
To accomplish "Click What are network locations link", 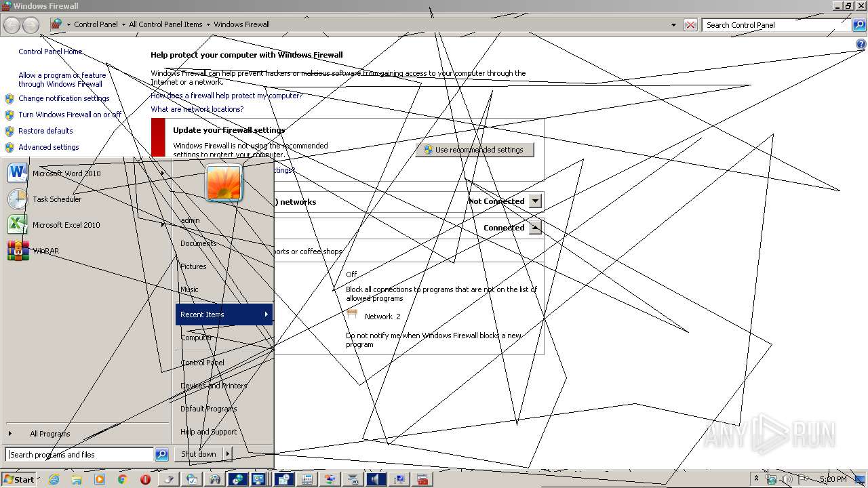I will [197, 109].
